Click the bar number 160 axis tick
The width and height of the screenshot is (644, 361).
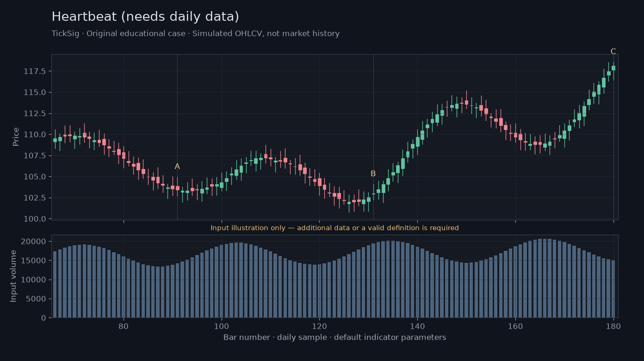coord(515,325)
